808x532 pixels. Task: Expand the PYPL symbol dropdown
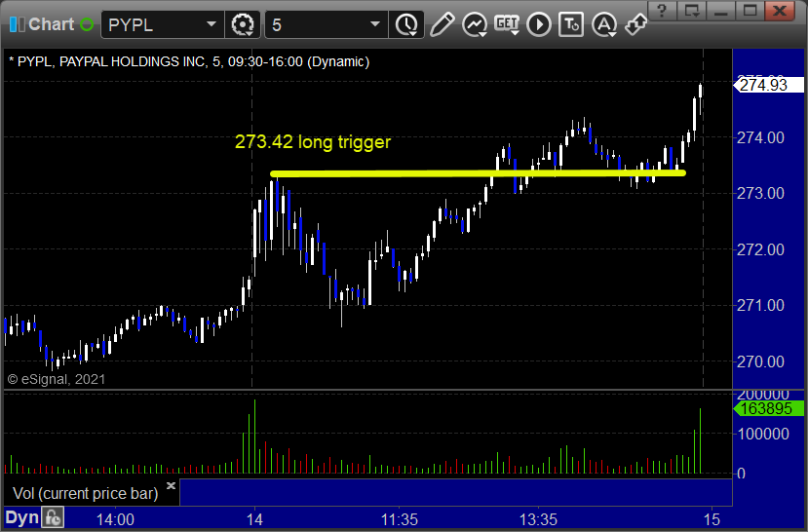212,24
